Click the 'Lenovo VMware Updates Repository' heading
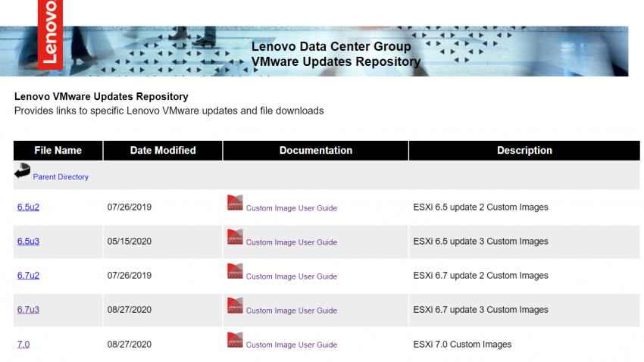The height and width of the screenshot is (362, 644). click(101, 96)
